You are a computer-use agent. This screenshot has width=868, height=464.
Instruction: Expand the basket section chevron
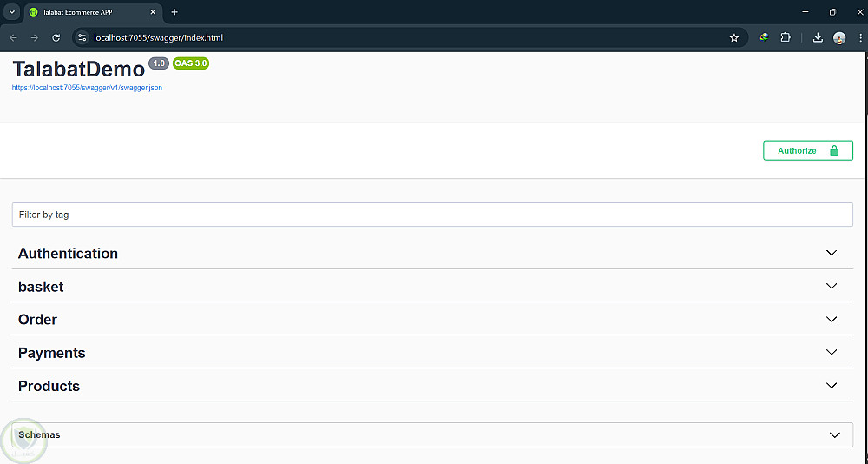tap(832, 286)
